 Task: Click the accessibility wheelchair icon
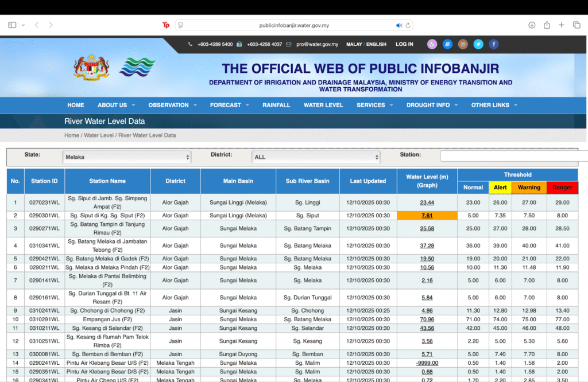click(432, 44)
